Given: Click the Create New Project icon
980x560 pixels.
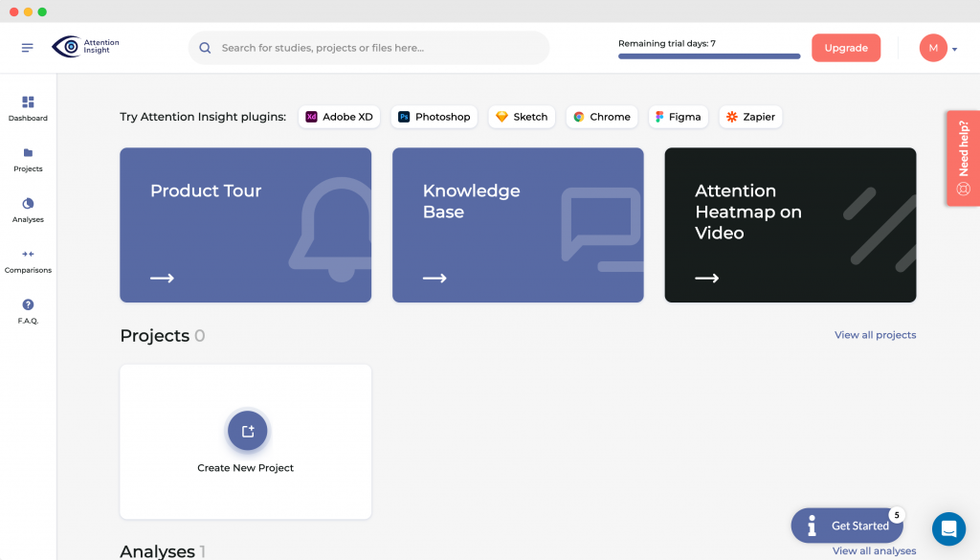Looking at the screenshot, I should coord(248,431).
